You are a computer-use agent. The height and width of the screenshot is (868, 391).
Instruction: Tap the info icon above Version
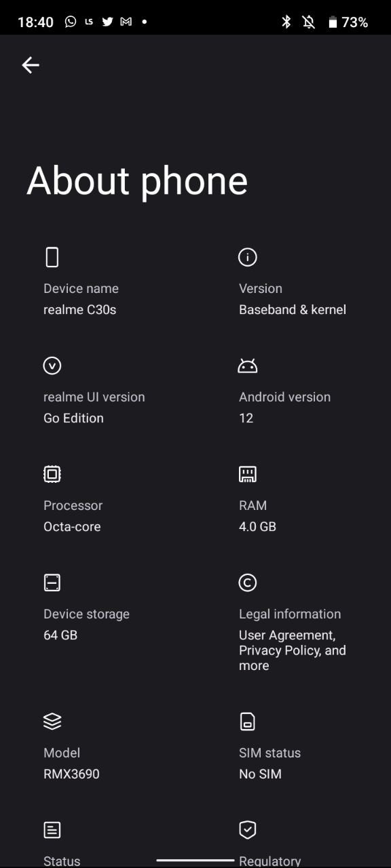(x=248, y=257)
